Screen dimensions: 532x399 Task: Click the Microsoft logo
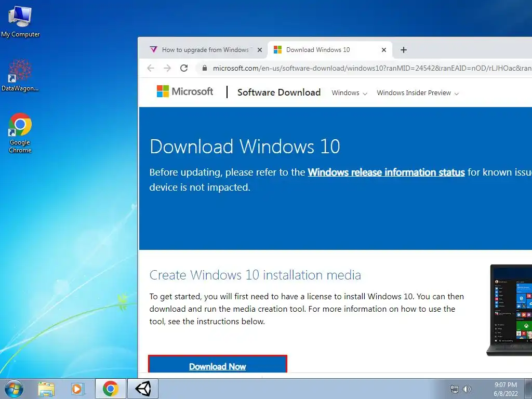click(x=184, y=91)
